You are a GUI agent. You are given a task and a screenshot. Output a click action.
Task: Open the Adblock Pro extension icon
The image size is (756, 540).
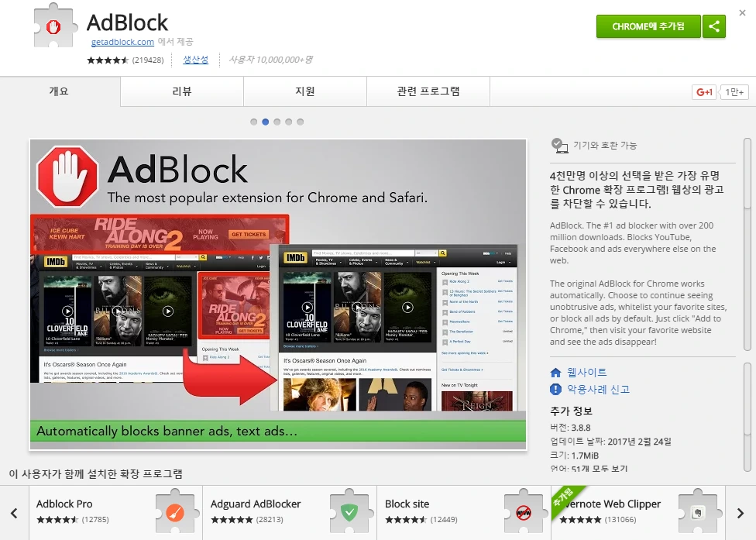click(176, 513)
